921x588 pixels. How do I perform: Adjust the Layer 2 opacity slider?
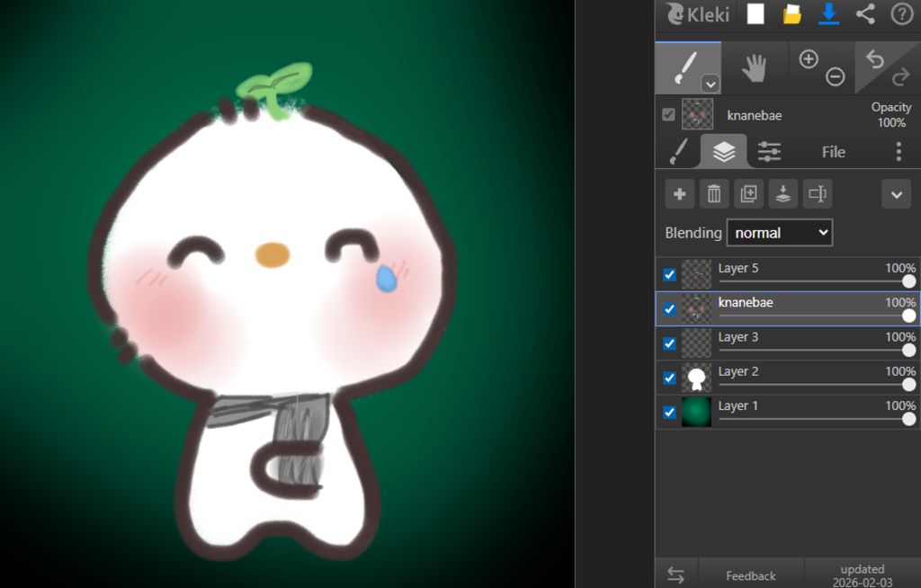point(817,385)
